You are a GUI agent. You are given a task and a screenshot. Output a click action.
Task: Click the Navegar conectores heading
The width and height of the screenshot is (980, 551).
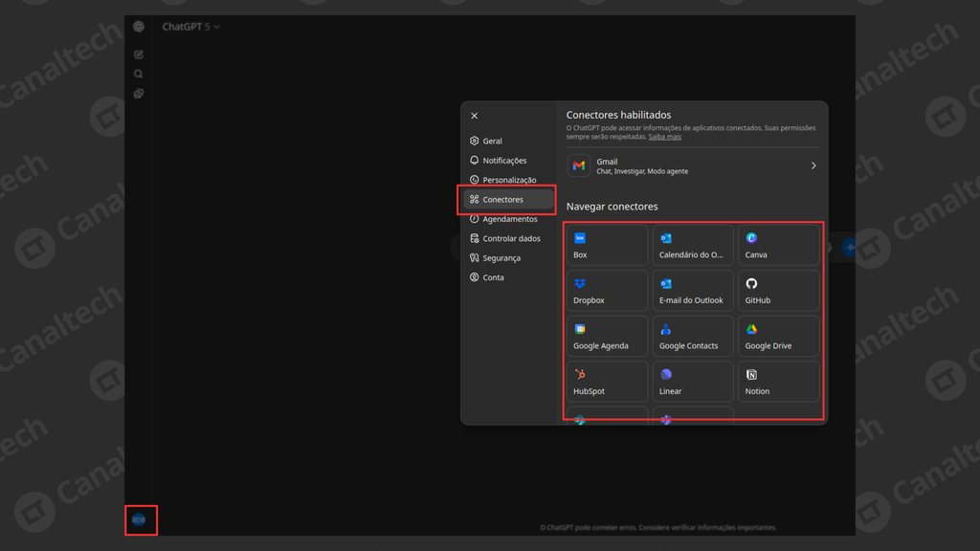click(x=612, y=207)
